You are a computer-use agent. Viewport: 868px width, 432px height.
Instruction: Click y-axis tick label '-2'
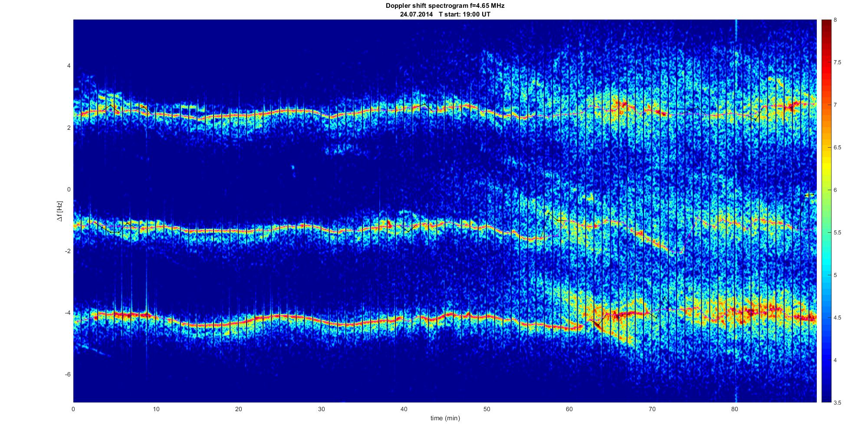click(x=68, y=251)
